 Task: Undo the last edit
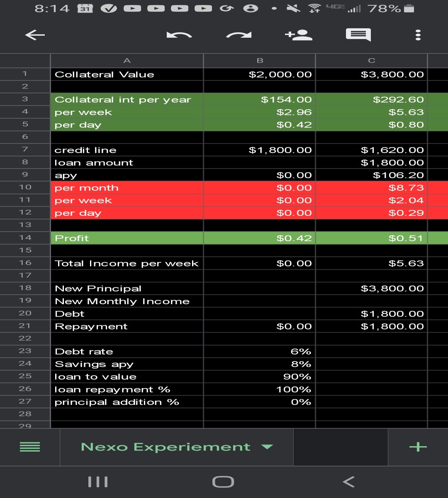click(x=179, y=35)
